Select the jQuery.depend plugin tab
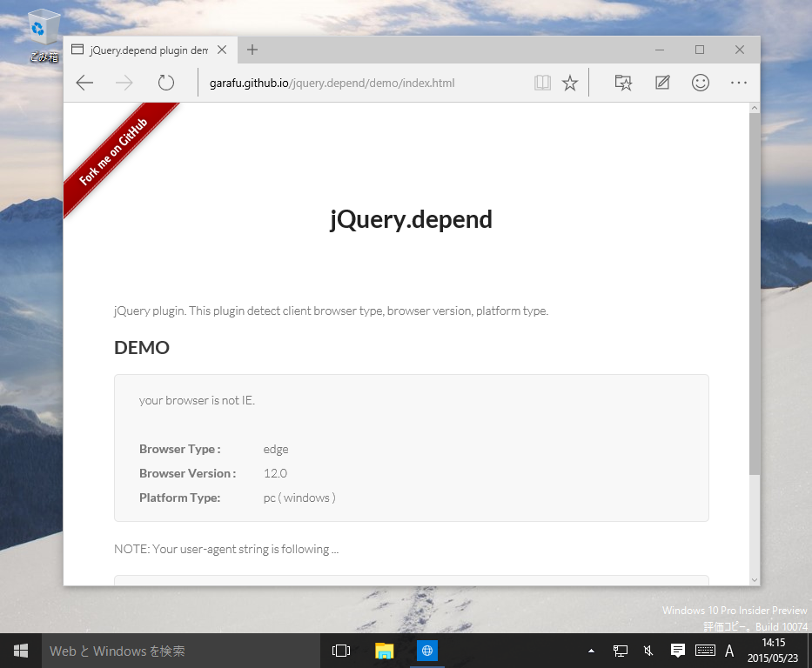The width and height of the screenshot is (812, 668). pyautogui.click(x=144, y=50)
